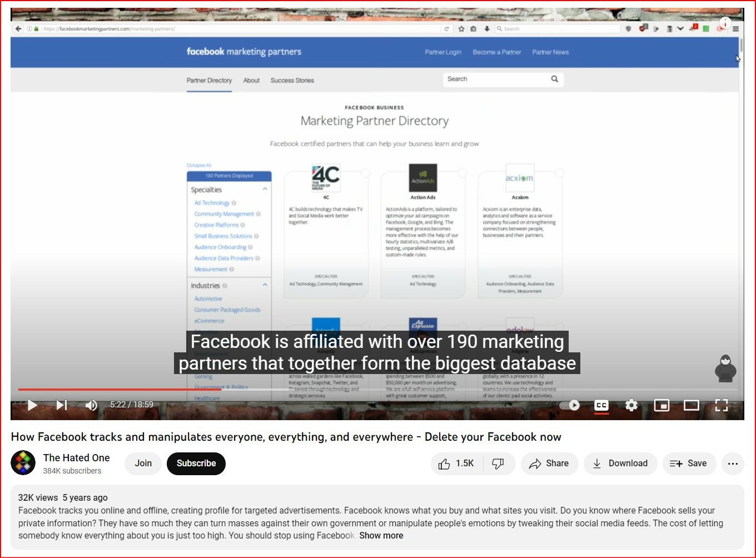This screenshot has width=756, height=558.
Task: Play the video
Action: 33,405
